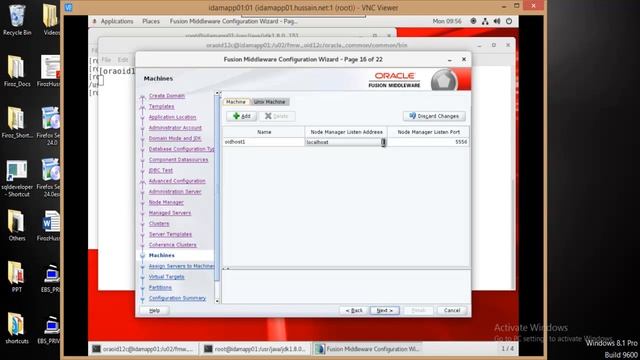640x360 pixels.
Task: Go to the Server Templates step
Action: [170, 234]
